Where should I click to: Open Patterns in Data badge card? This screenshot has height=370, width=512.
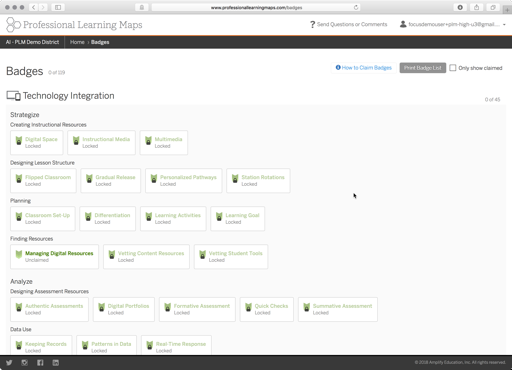pyautogui.click(x=106, y=345)
